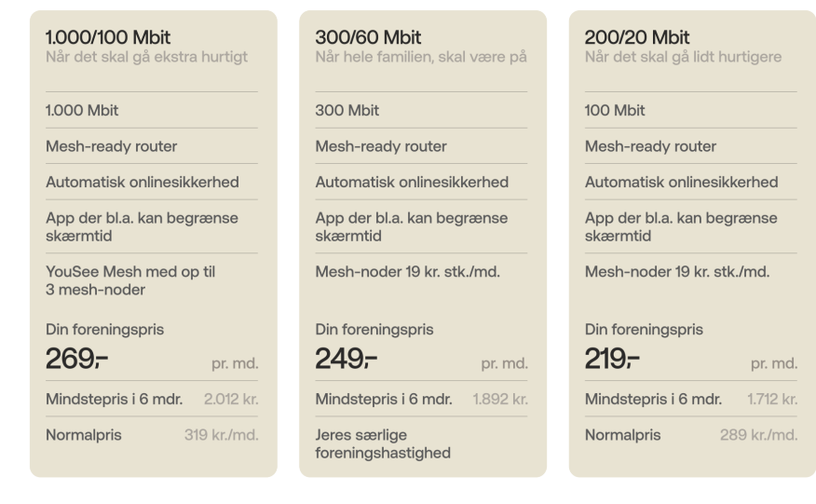
Task: Click 'Mesh-ready router' in third card
Action: pos(650,146)
